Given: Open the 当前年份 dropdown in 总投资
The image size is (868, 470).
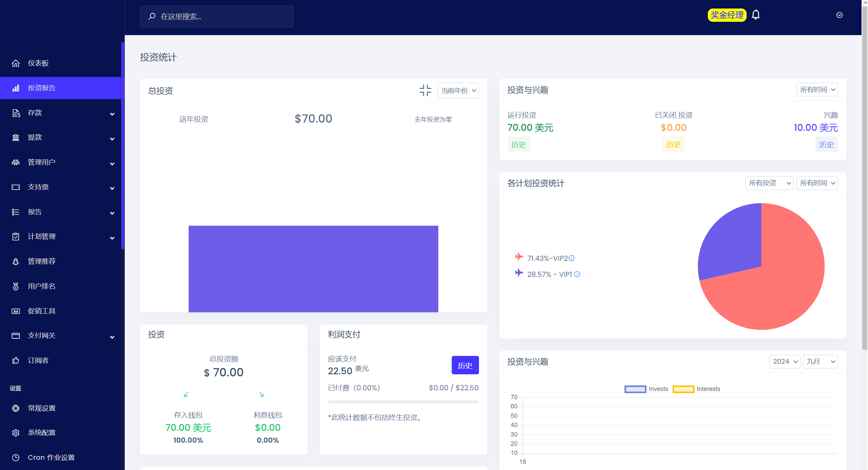Looking at the screenshot, I should point(458,91).
